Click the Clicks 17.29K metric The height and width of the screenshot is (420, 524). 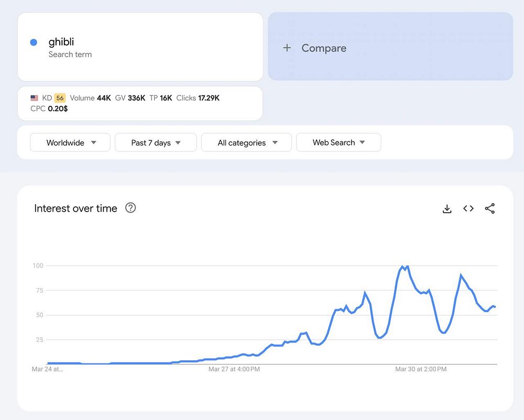(x=198, y=98)
